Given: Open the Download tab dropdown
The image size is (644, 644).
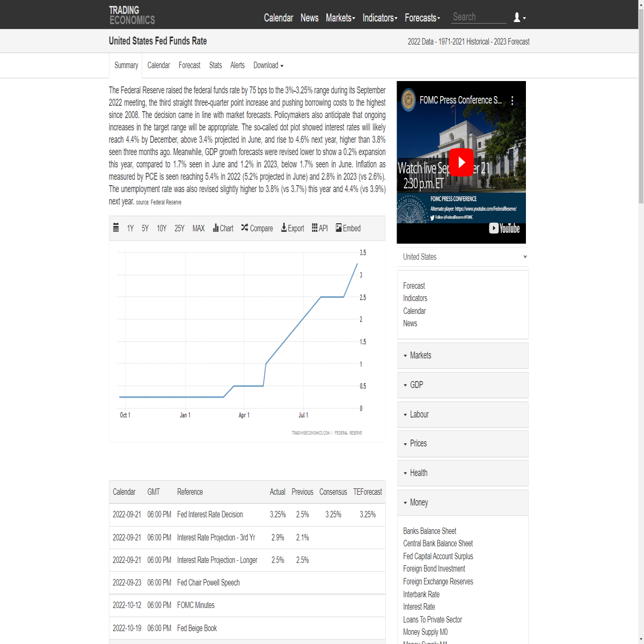Looking at the screenshot, I should coord(268,65).
